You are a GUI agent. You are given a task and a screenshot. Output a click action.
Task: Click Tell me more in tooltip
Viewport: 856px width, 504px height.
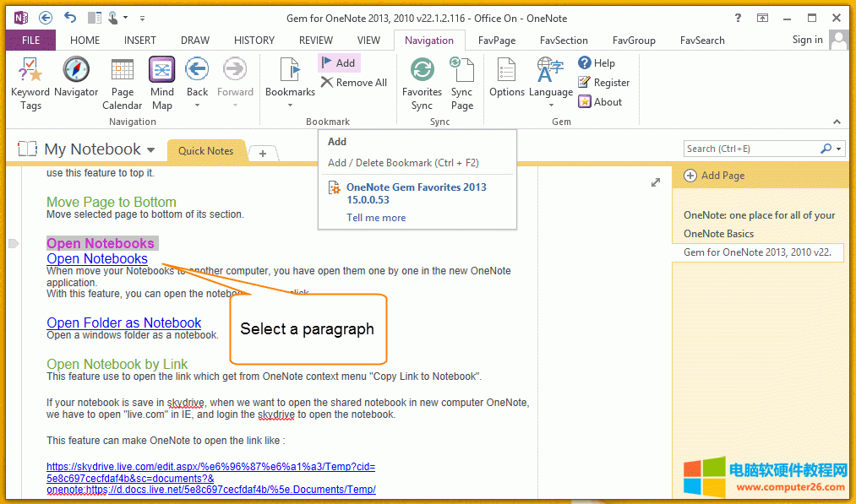pyautogui.click(x=376, y=218)
